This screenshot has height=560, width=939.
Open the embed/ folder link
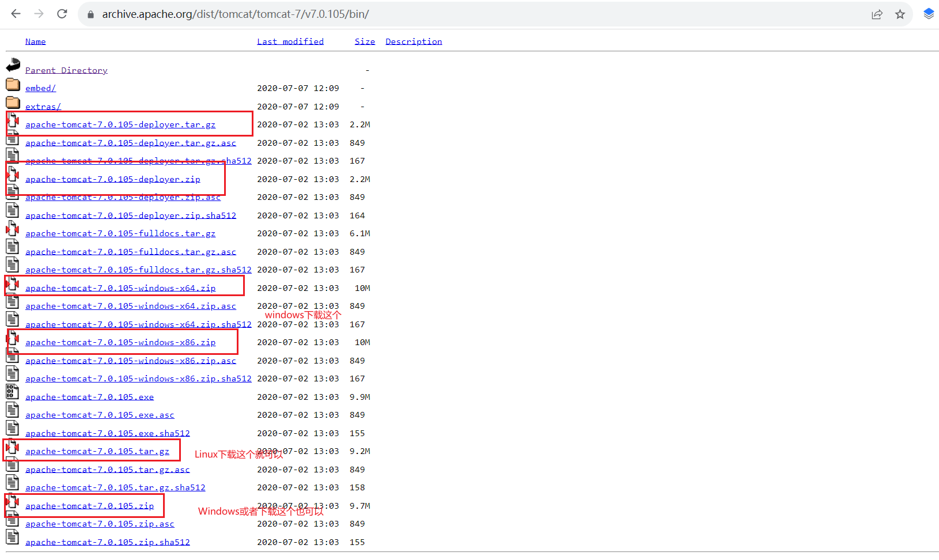tap(40, 88)
